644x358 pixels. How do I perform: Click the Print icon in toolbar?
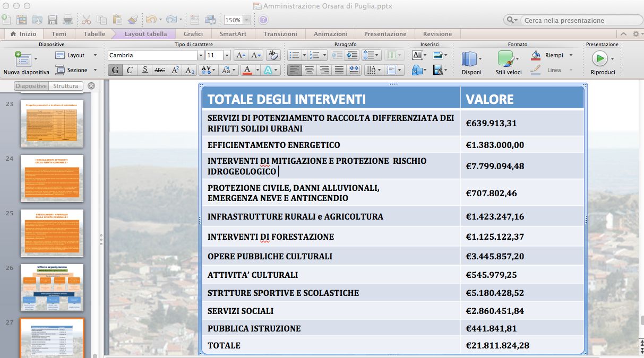[68, 20]
